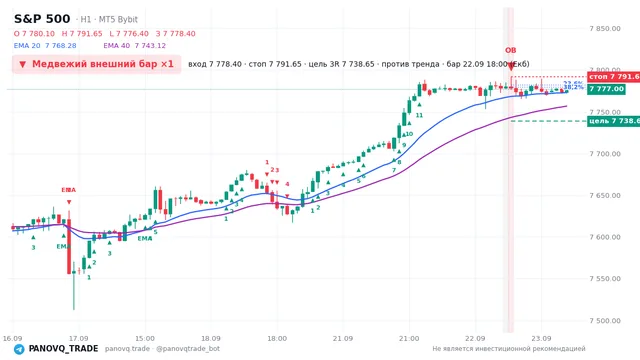This screenshot has width=640, height=360.
Task: Open the PANOVQ_TRADE channel name
Action: click(63, 349)
